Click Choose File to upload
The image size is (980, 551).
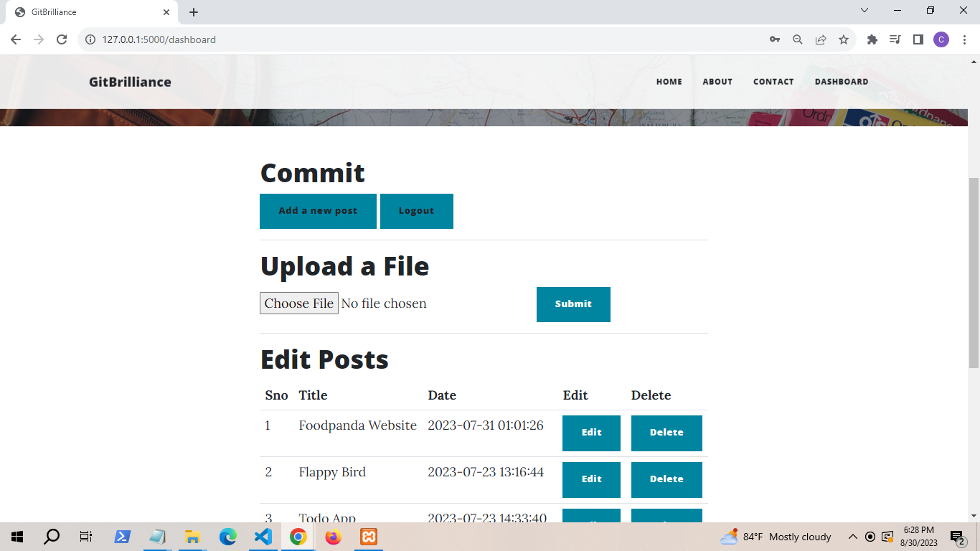298,303
